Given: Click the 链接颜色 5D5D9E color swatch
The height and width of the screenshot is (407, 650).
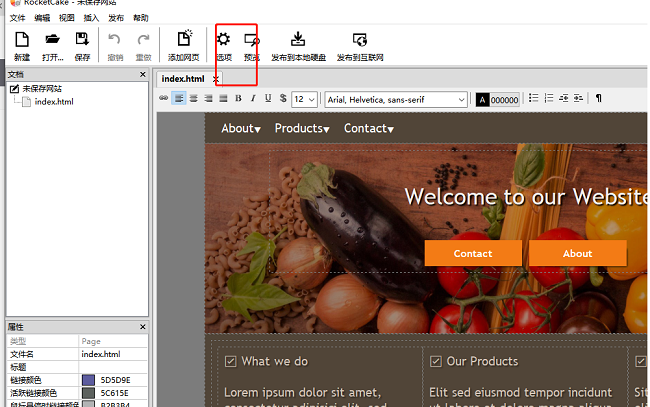Looking at the screenshot, I should click(x=88, y=380).
